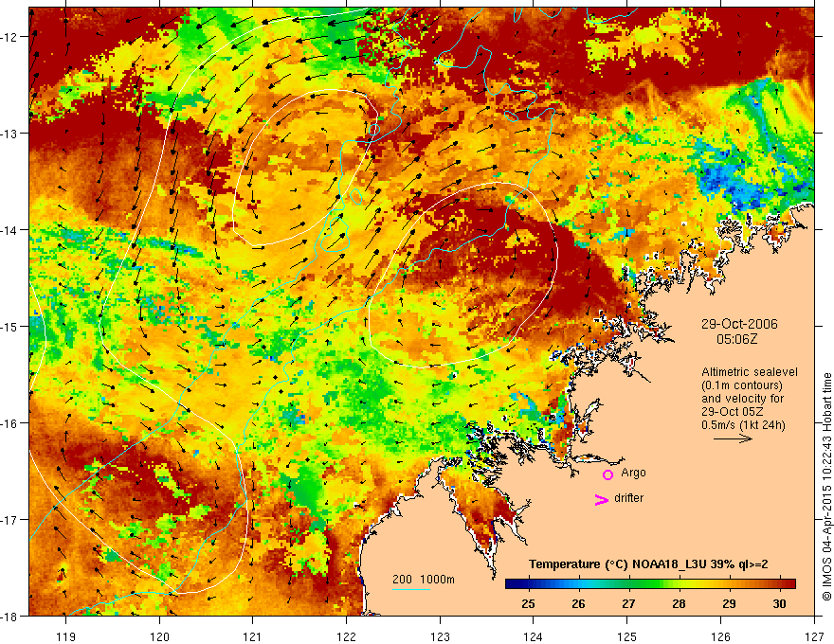Click the 'Argo' legend label
This screenshot has height=644, width=834.
[x=633, y=473]
